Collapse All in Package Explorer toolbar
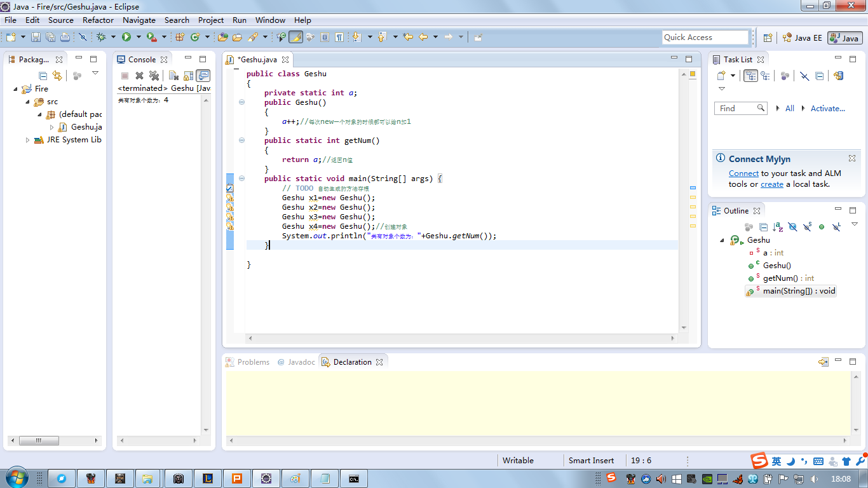Image resolution: width=868 pixels, height=488 pixels. [43, 76]
